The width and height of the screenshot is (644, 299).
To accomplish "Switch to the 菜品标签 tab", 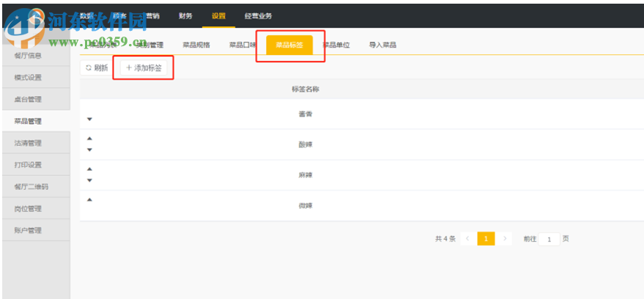I will [289, 45].
